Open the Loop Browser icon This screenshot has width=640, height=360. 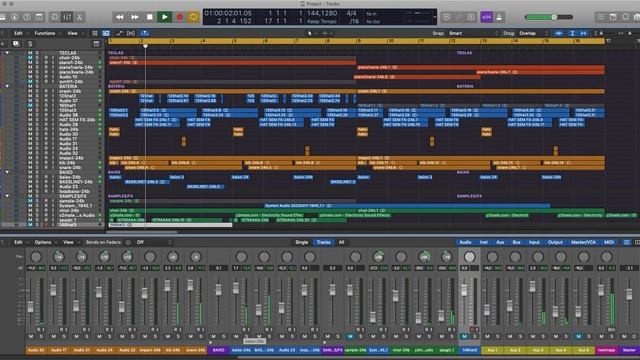click(625, 17)
